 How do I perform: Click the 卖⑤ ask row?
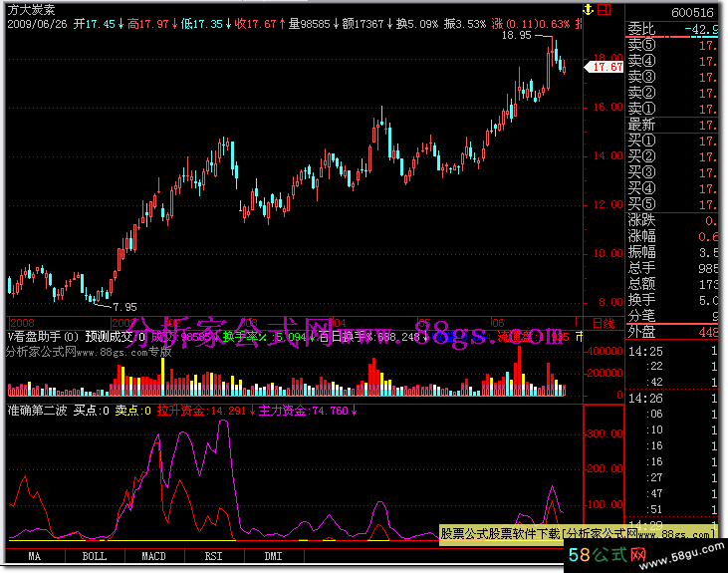point(672,45)
